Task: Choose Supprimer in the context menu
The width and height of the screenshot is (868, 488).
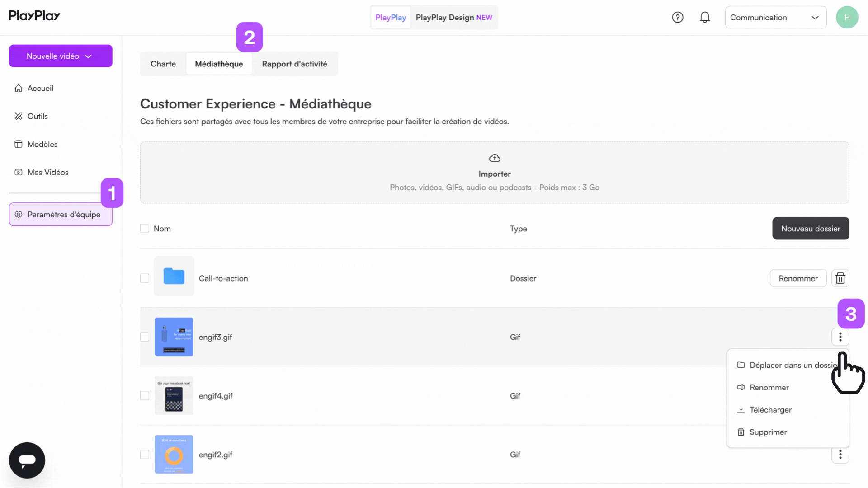Action: (x=788, y=432)
